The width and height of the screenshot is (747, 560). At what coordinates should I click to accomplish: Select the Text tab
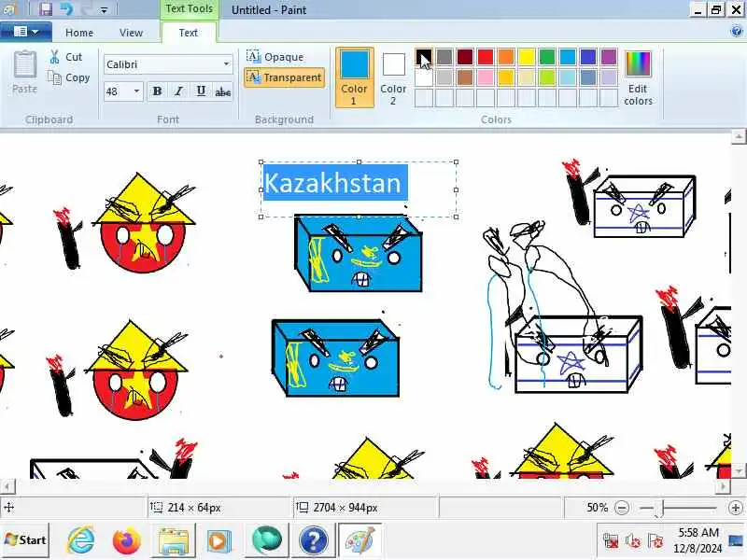coord(189,33)
